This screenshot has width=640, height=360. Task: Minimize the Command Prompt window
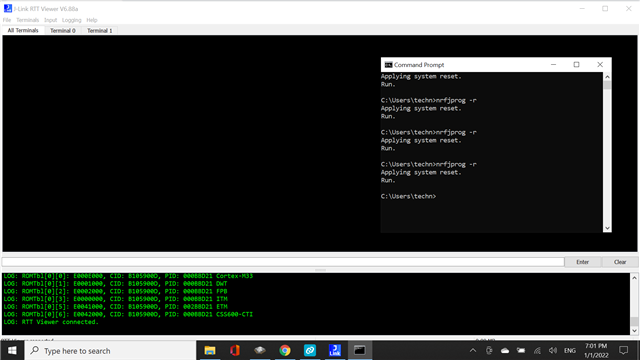tap(553, 64)
